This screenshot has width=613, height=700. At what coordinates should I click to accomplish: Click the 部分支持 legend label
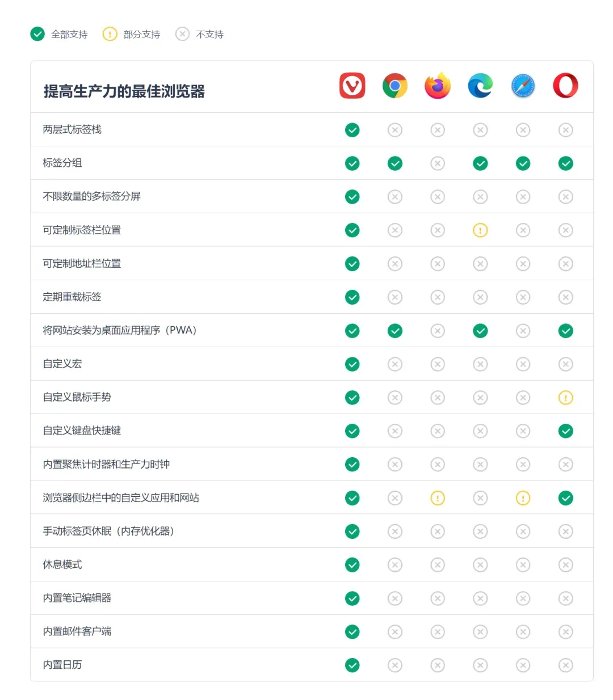tap(142, 35)
